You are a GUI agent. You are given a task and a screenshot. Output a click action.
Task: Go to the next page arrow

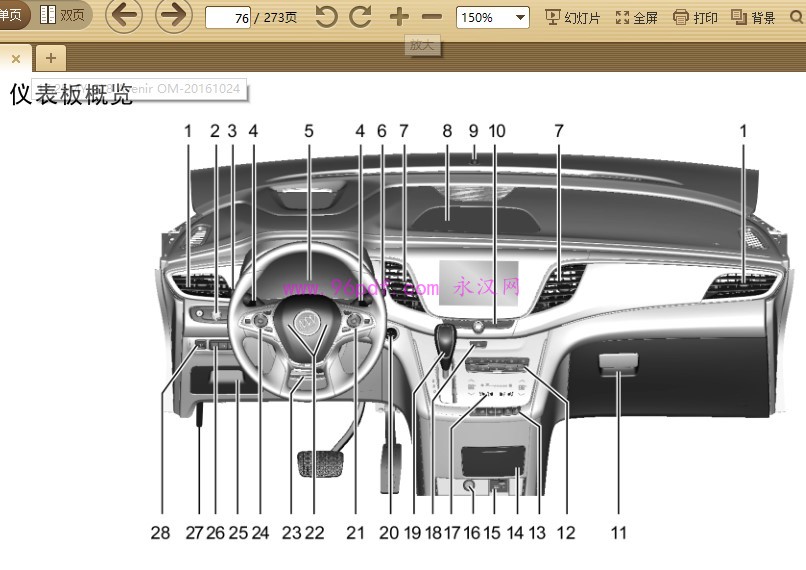pos(174,16)
